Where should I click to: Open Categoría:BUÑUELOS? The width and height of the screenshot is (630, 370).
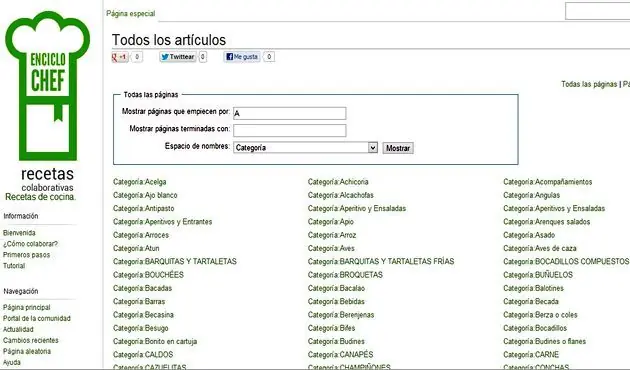(x=538, y=275)
